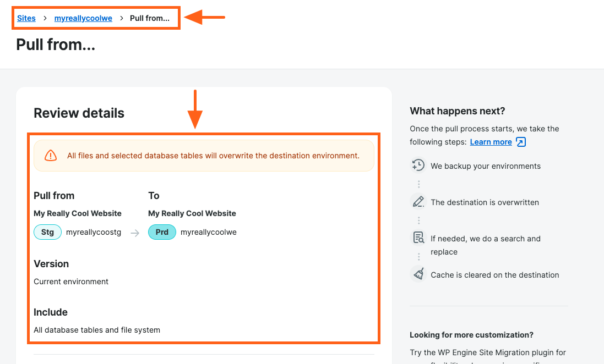The image size is (604, 364).
Task: Click the Prd environment badge
Action: point(162,232)
